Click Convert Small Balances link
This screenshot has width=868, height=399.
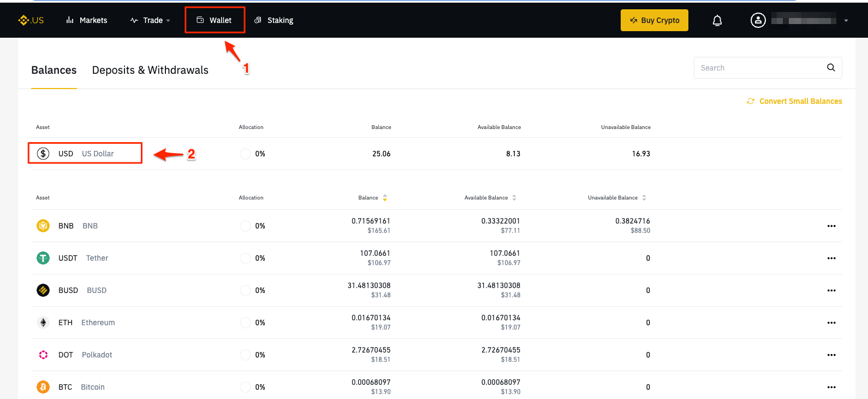[800, 101]
